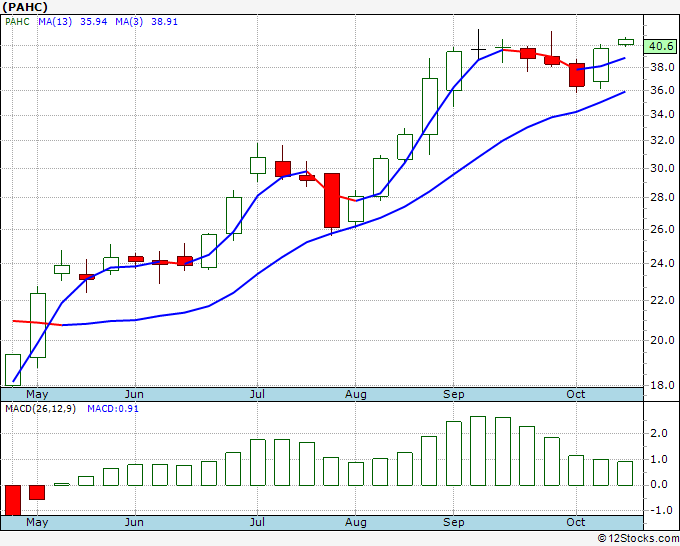Click the 22.0 price axis label
Viewport: 680px width, 546px height.
coord(662,300)
